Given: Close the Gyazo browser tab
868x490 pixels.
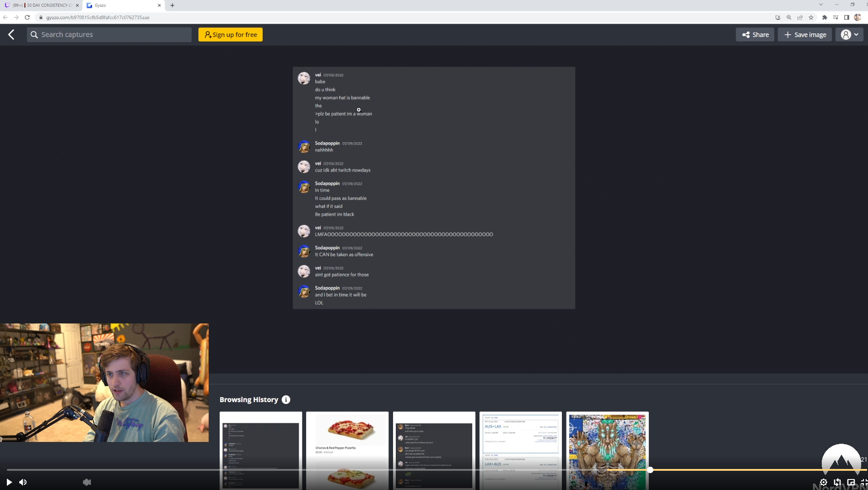Looking at the screenshot, I should pyautogui.click(x=159, y=5).
